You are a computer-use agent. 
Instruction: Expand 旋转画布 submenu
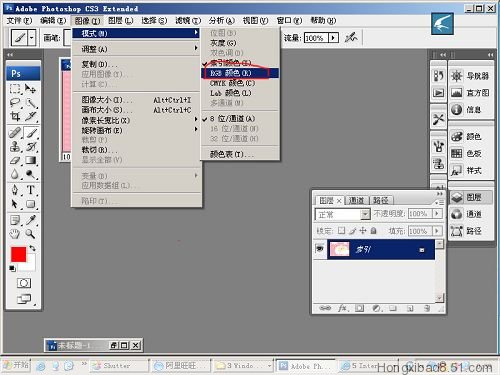click(x=137, y=130)
